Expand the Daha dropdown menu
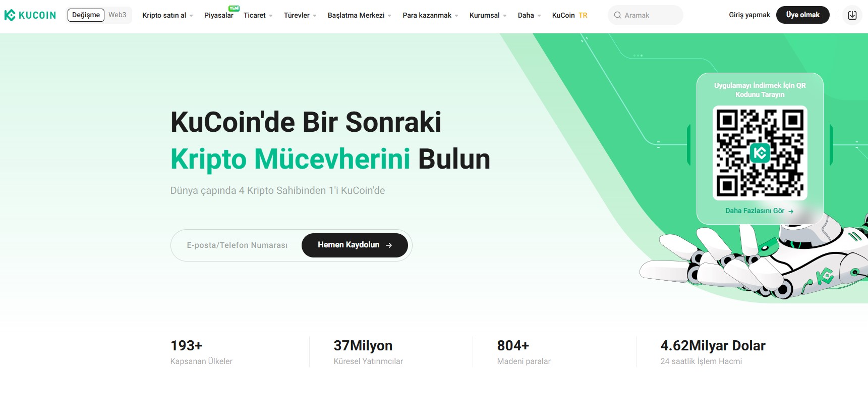868x416 pixels. click(x=529, y=16)
